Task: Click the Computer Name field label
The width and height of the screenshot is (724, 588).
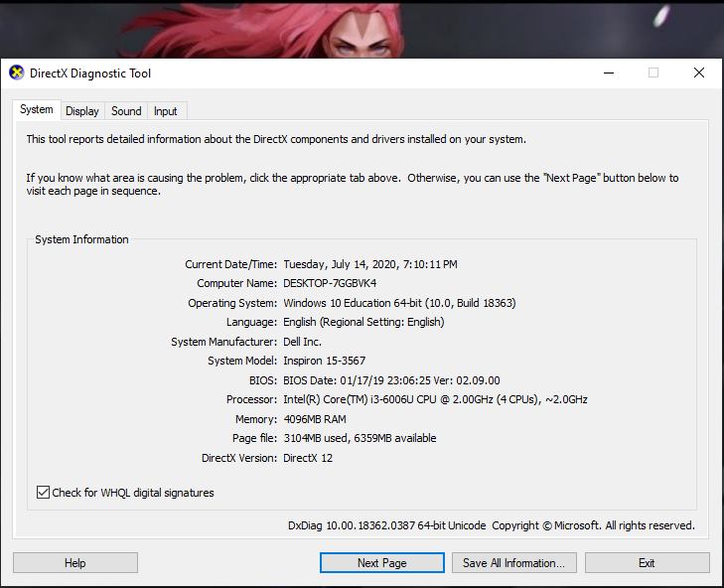Action: point(237,283)
